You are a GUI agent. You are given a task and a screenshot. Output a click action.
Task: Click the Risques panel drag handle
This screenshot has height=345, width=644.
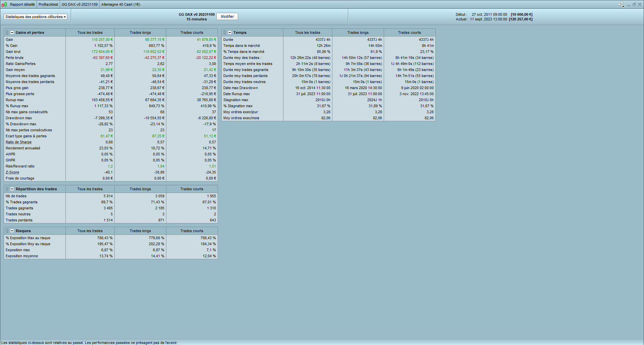(x=7, y=231)
